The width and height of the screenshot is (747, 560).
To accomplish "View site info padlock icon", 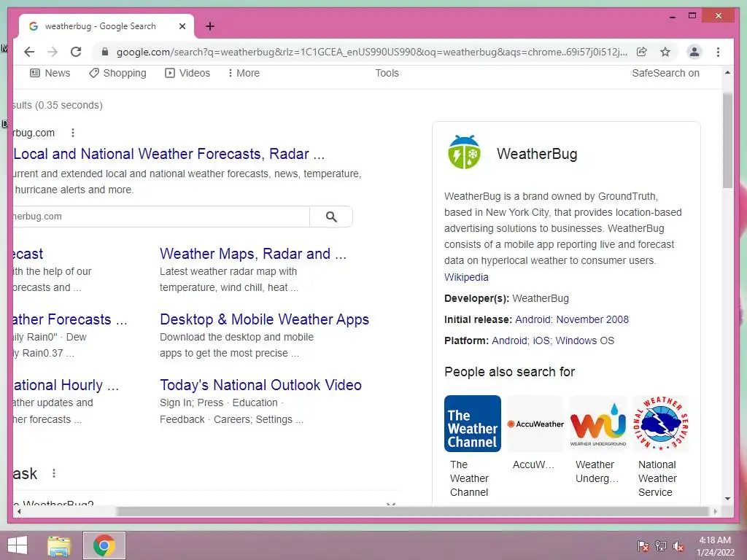I will 105,52.
